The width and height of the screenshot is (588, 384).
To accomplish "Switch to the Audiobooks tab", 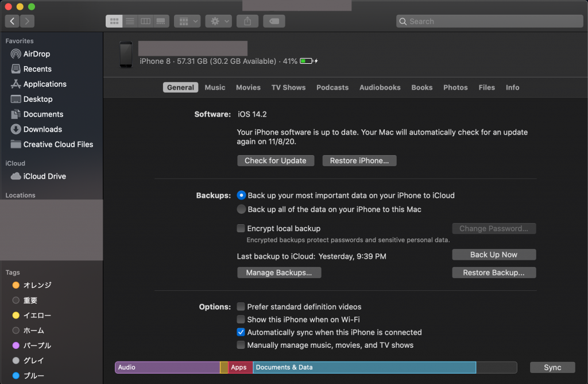I will [x=380, y=87].
